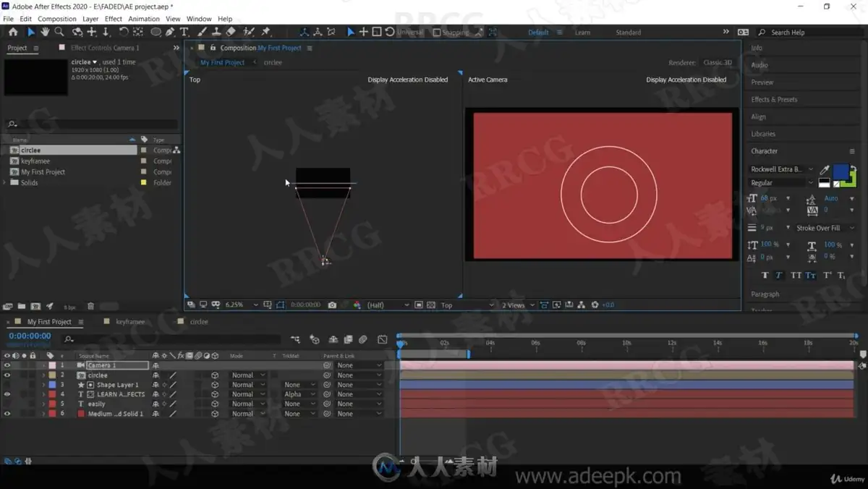The width and height of the screenshot is (868, 489).
Task: Open the Animation menu
Action: [x=144, y=19]
